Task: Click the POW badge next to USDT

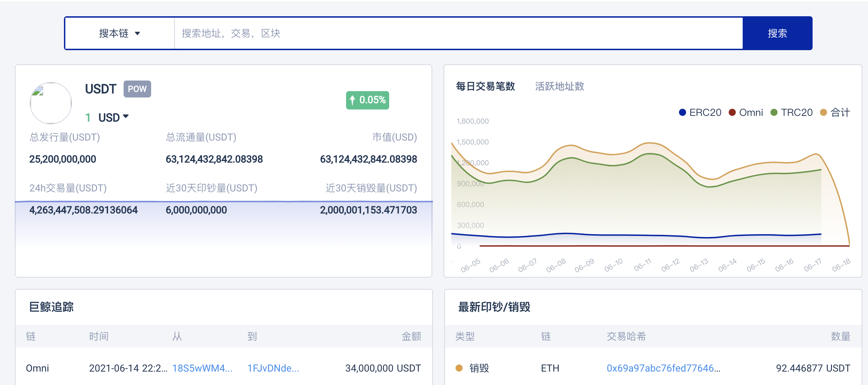Action: point(137,89)
